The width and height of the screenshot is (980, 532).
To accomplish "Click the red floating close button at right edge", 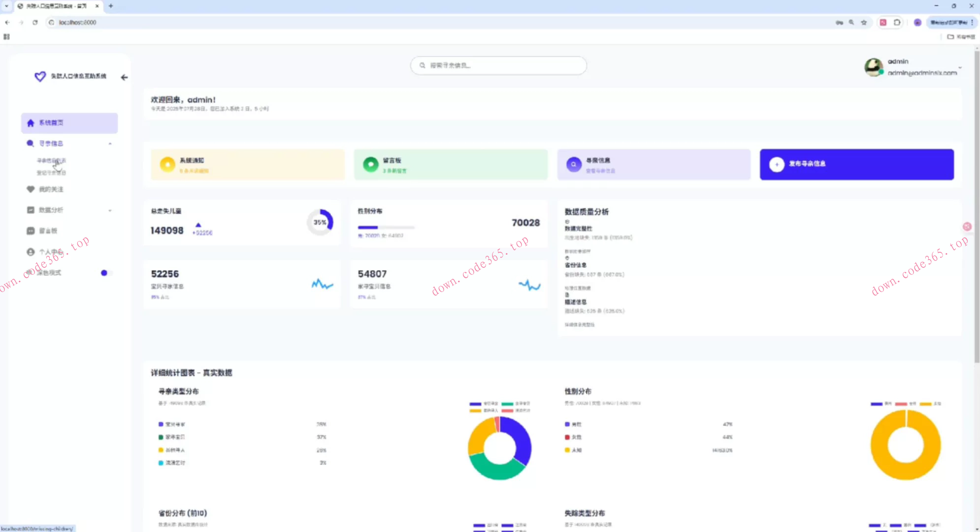I will 967,227.
